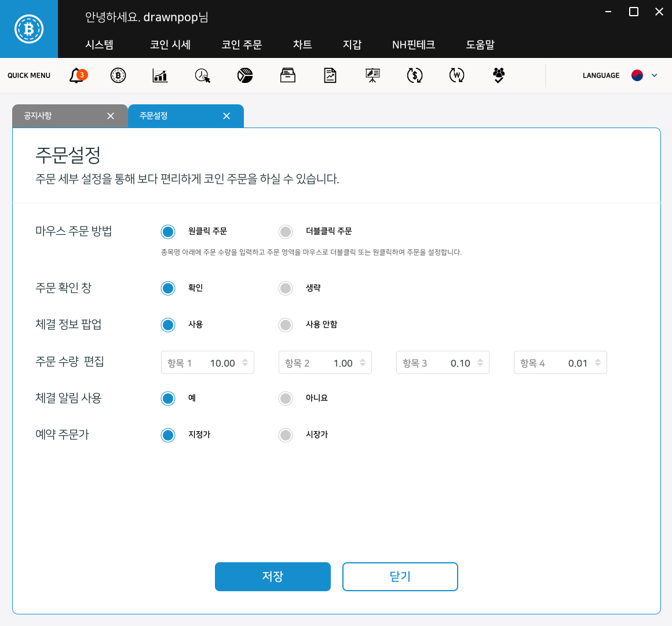Click the pie chart portfolio icon
This screenshot has width=672, height=626.
(244, 75)
